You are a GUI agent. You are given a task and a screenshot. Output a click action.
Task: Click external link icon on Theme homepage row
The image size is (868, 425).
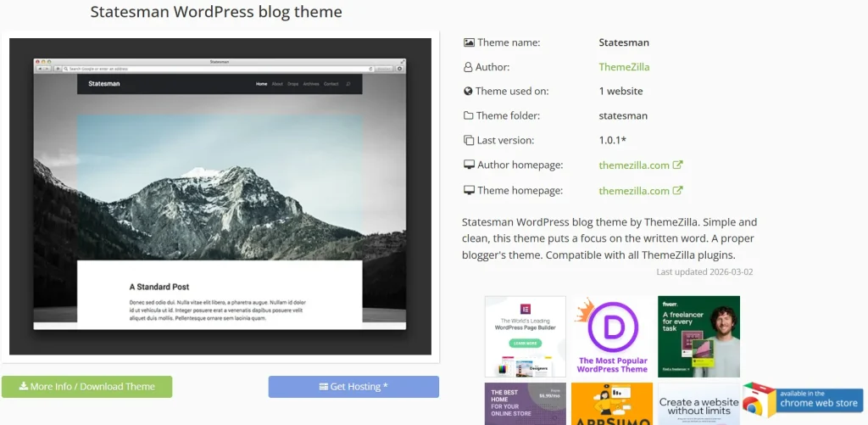(677, 190)
